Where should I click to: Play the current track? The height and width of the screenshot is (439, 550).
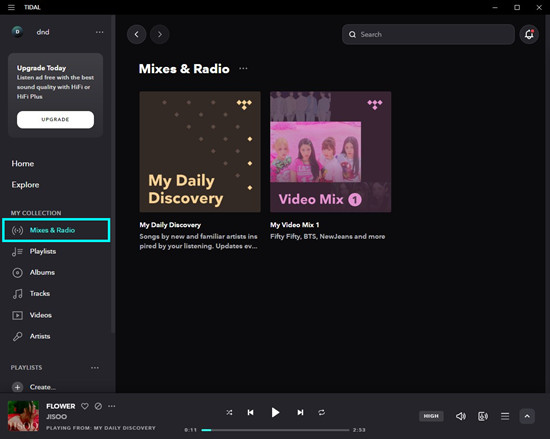click(275, 412)
